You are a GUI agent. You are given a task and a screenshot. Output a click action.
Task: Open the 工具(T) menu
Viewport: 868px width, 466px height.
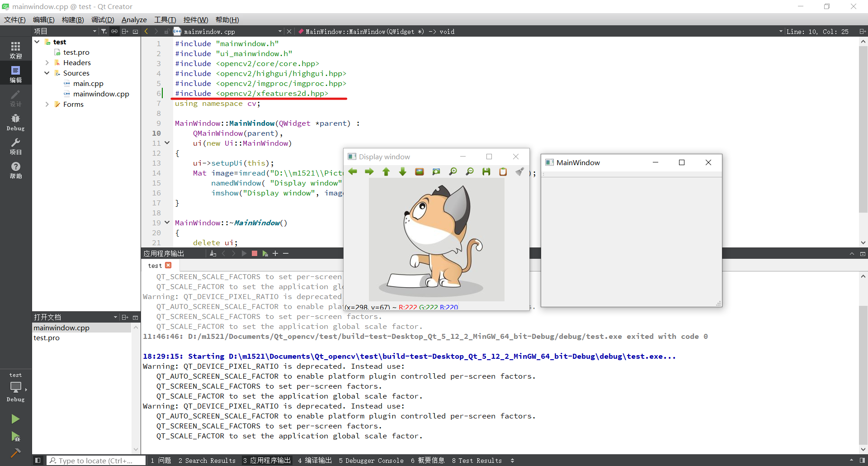pos(165,19)
